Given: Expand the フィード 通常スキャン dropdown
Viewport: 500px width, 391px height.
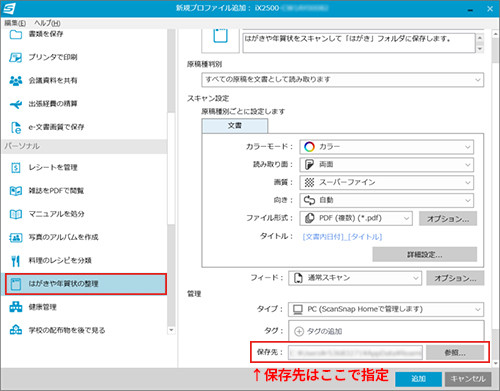Looking at the screenshot, I should pyautogui.click(x=355, y=278).
